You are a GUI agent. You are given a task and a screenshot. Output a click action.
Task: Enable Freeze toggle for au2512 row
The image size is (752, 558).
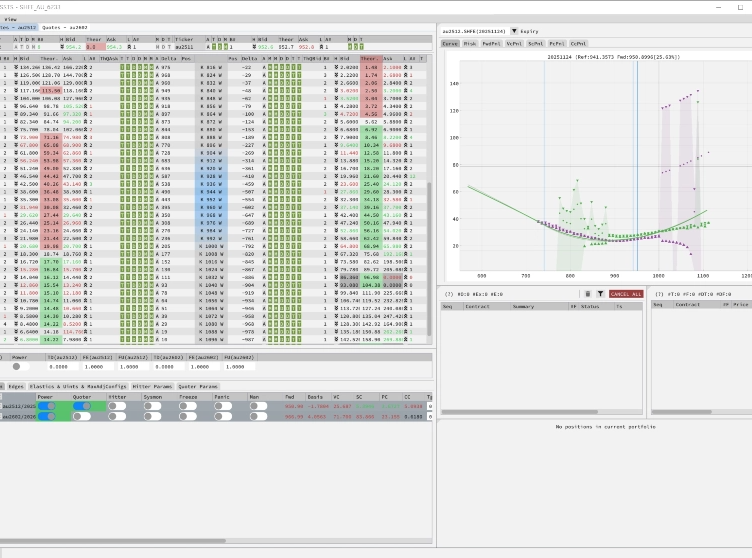tap(188, 406)
